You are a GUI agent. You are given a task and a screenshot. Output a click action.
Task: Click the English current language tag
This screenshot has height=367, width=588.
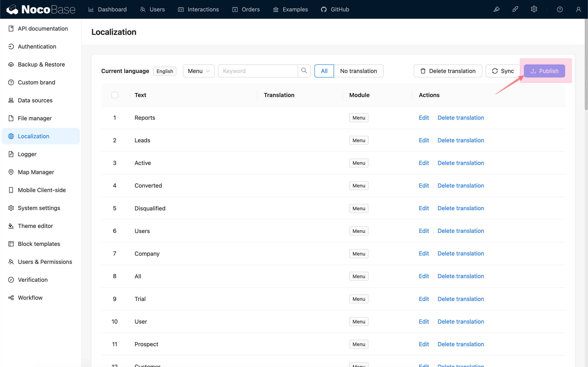165,71
